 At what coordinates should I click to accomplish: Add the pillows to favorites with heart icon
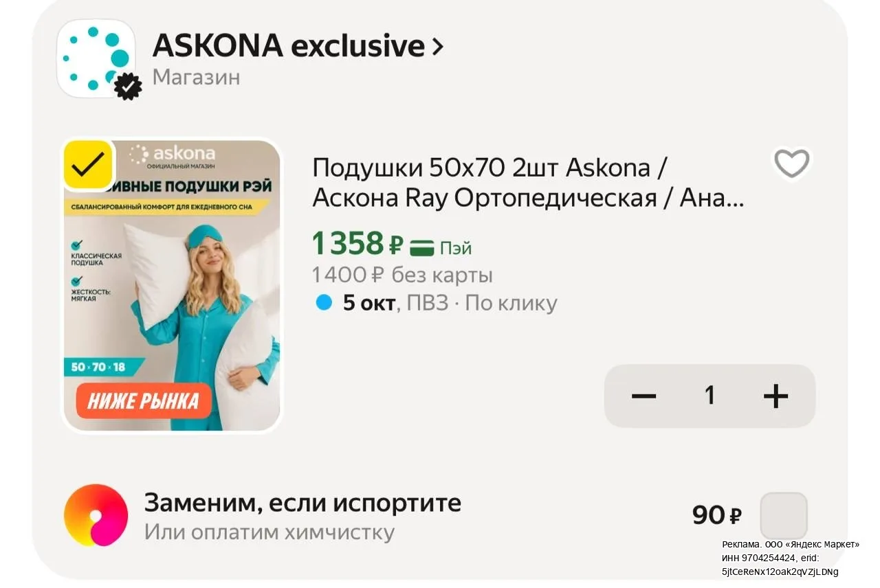[x=791, y=163]
